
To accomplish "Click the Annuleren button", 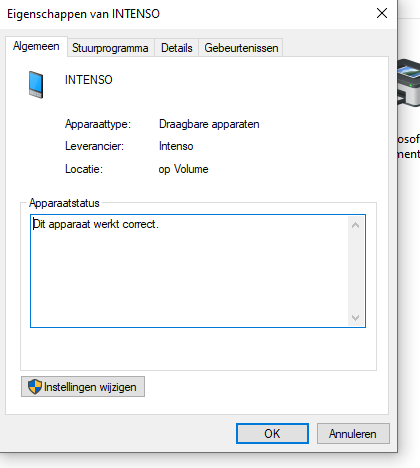I will pos(353,434).
